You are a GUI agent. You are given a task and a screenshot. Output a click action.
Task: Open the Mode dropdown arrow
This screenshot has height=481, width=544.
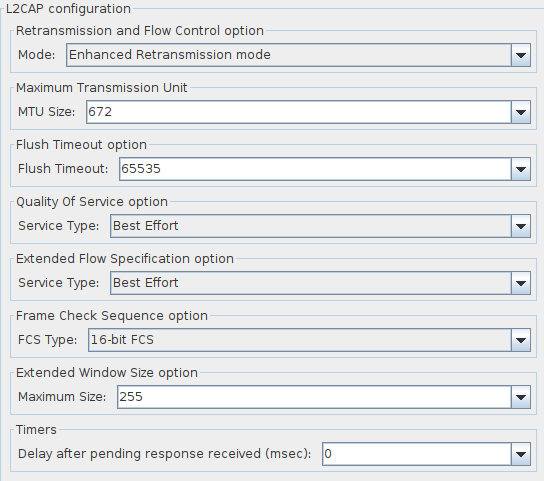(x=520, y=55)
